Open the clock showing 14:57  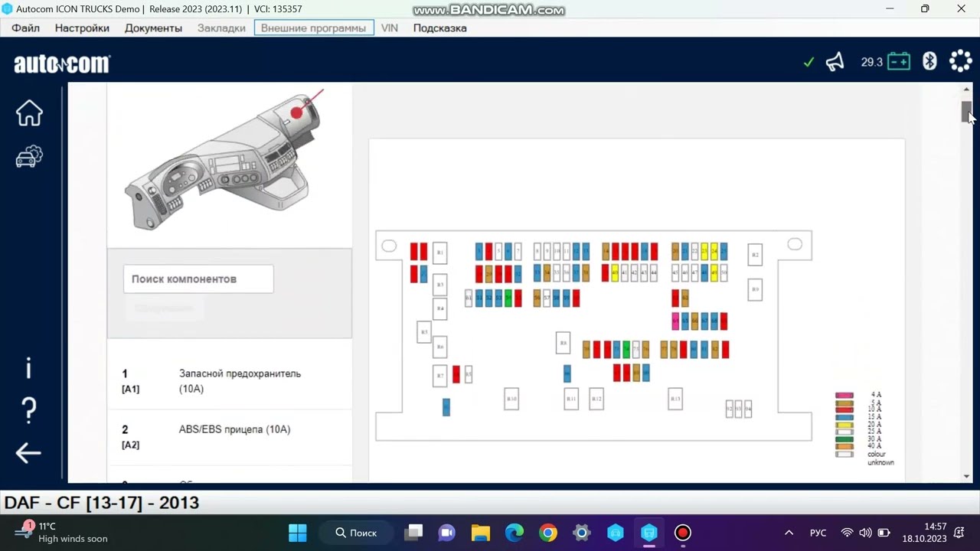pyautogui.click(x=924, y=533)
